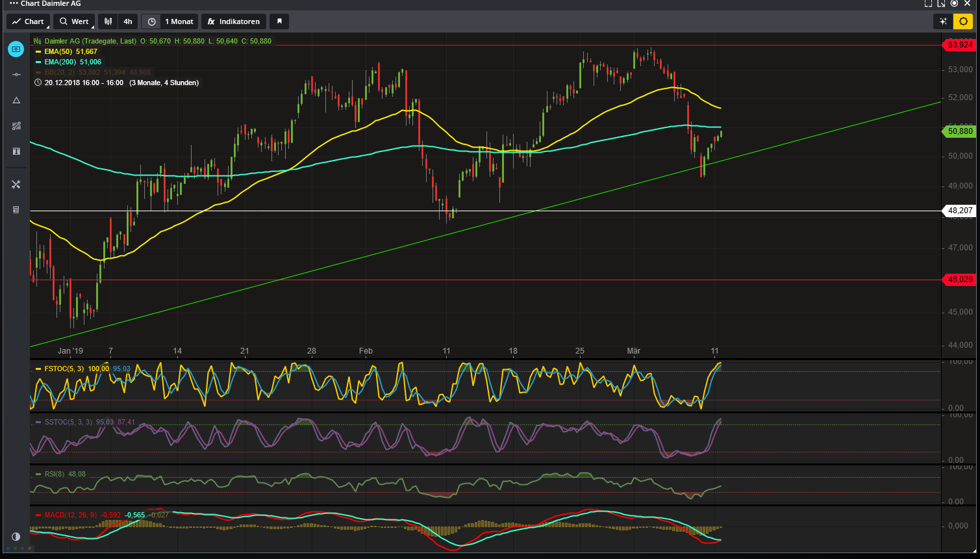The height and width of the screenshot is (559, 980).
Task: Select the triangle shape drawing tool
Action: pyautogui.click(x=16, y=100)
